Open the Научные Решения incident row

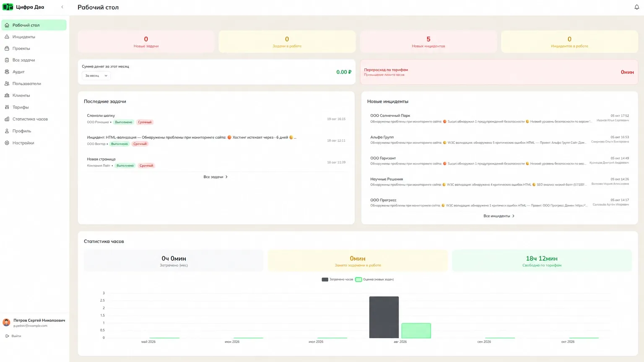point(499,182)
